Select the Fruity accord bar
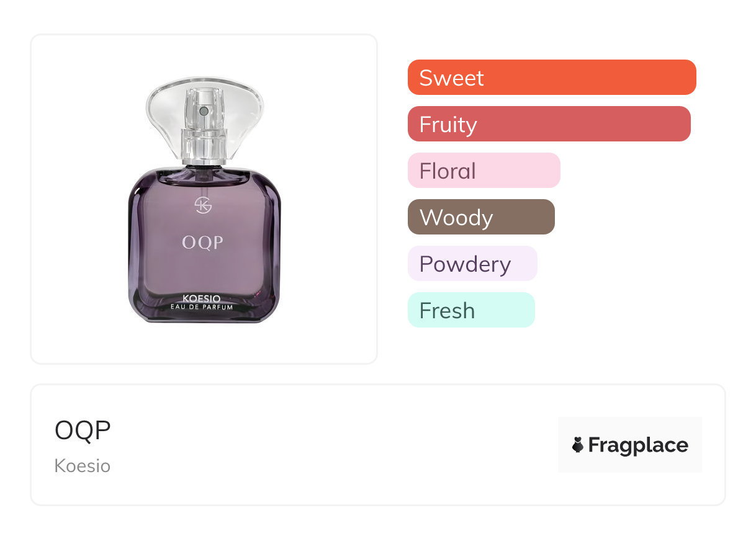This screenshot has height=536, width=756. [549, 124]
